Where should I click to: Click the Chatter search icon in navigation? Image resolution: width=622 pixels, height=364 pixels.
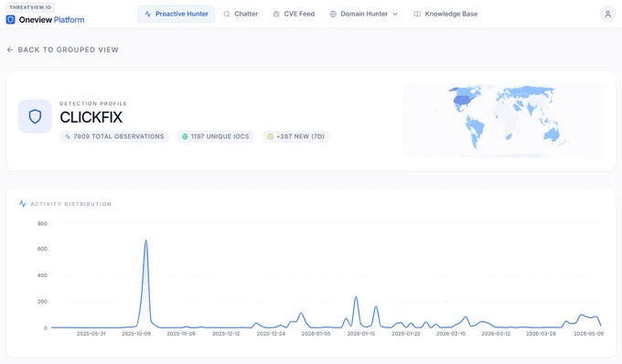[x=227, y=14]
